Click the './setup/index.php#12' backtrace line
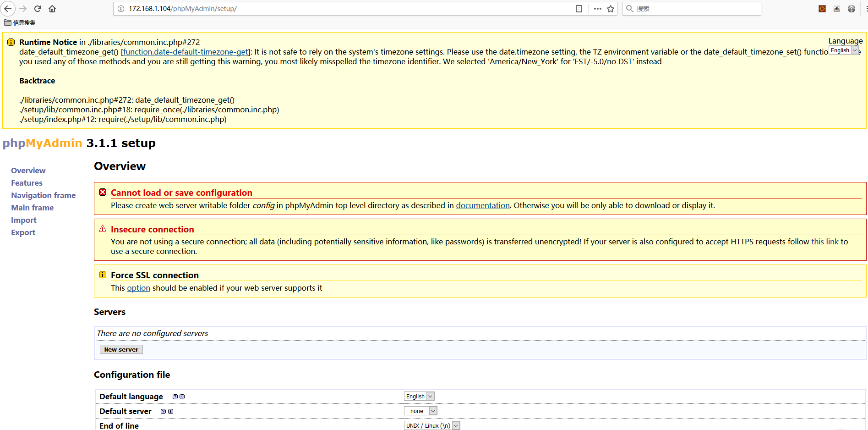Image resolution: width=868 pixels, height=430 pixels. 123,119
